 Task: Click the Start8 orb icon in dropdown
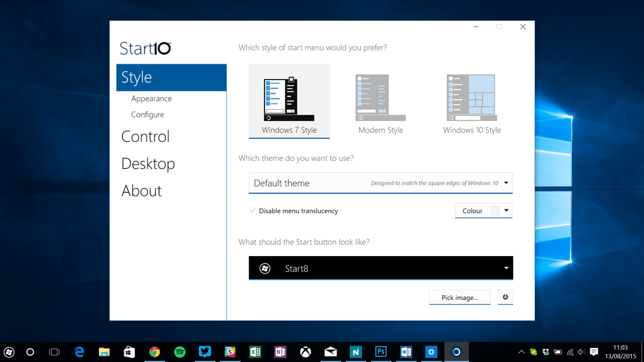click(265, 269)
